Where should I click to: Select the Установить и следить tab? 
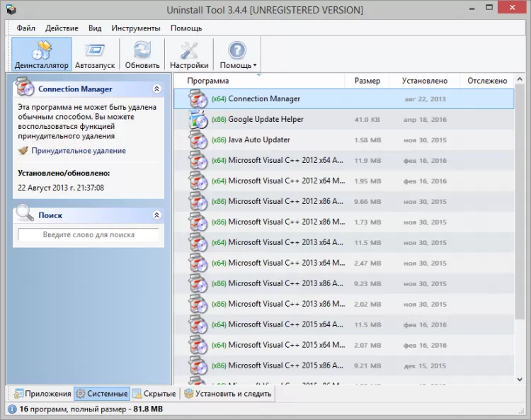tap(227, 394)
